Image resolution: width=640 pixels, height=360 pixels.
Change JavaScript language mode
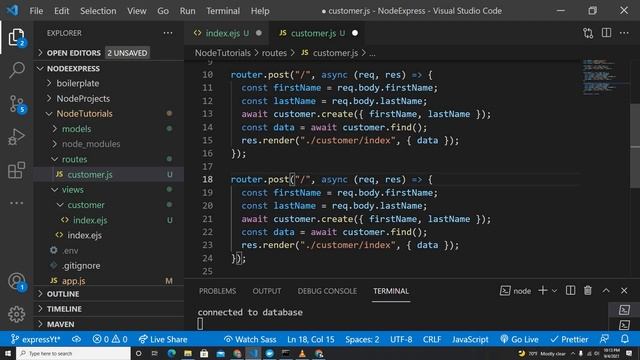[470, 339]
